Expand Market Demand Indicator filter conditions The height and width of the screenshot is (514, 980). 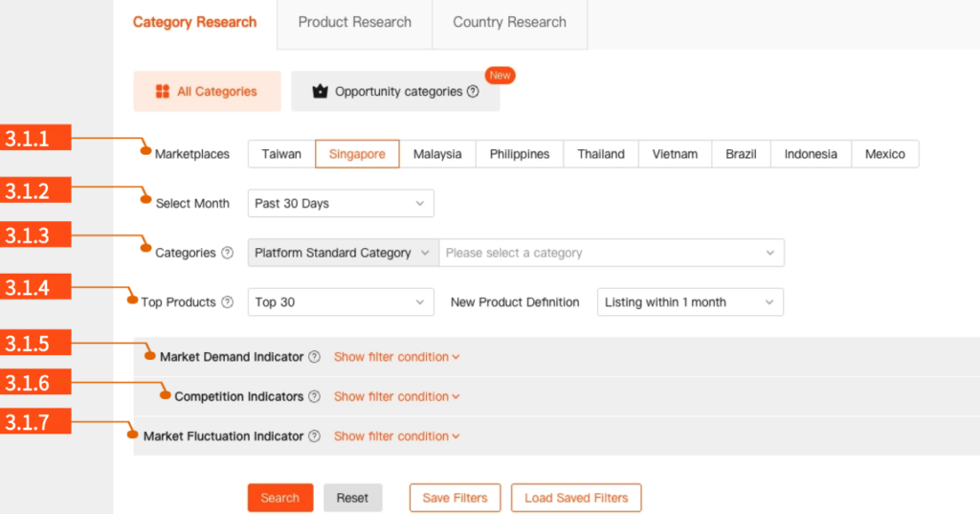[x=396, y=357]
